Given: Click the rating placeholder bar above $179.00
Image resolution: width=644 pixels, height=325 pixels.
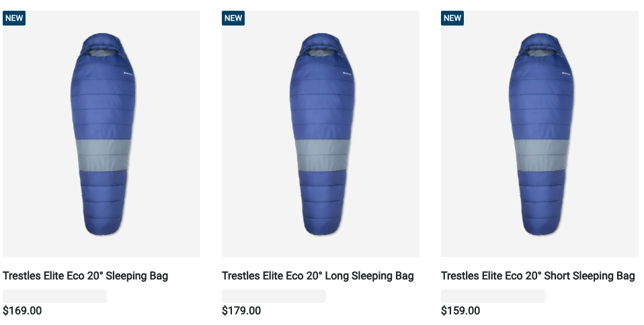Looking at the screenshot, I should tap(274, 296).
